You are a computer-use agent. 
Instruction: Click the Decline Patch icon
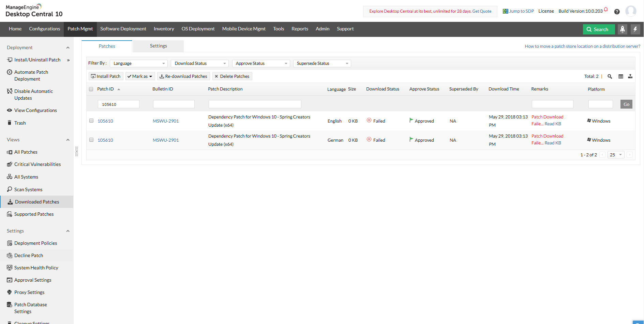(x=10, y=255)
